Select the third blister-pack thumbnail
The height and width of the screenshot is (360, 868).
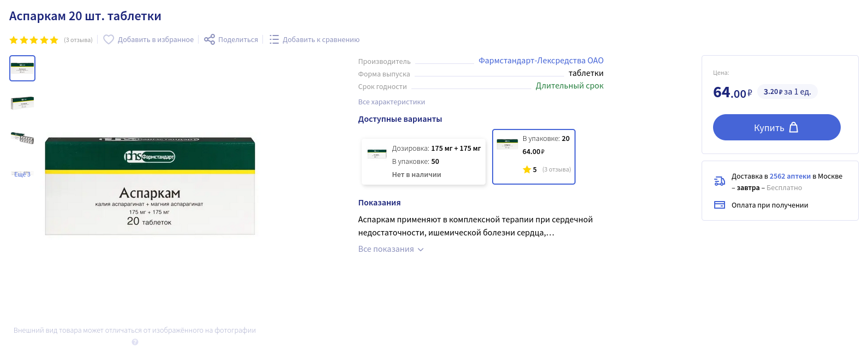[22, 138]
